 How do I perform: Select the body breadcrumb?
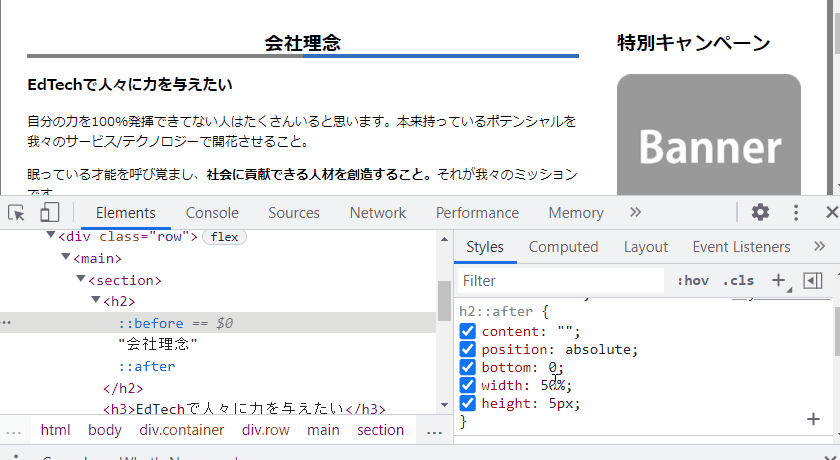pos(104,430)
